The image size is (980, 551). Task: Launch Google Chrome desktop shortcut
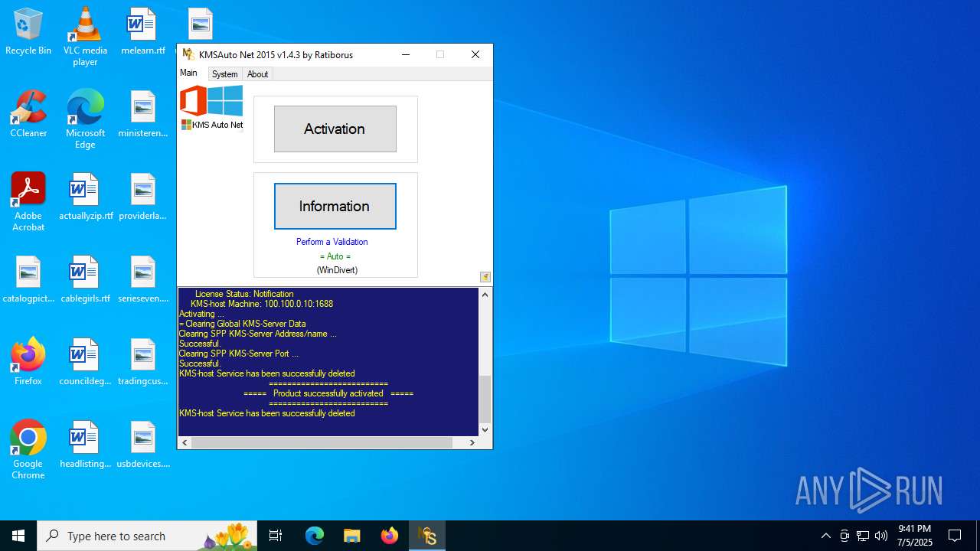click(28, 450)
